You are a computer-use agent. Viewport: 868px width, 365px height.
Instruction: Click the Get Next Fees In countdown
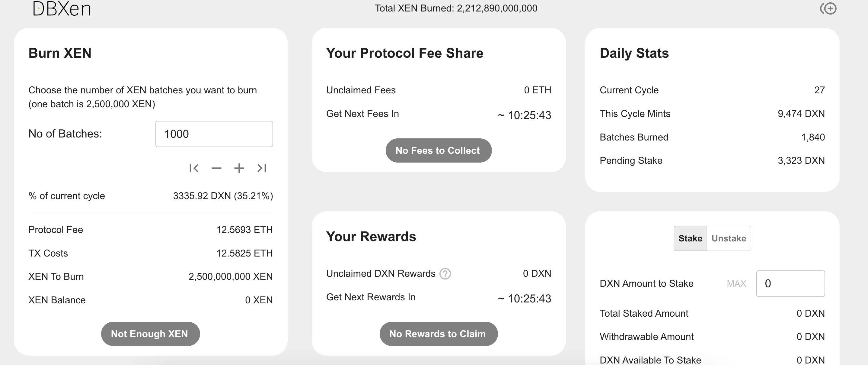coord(524,115)
